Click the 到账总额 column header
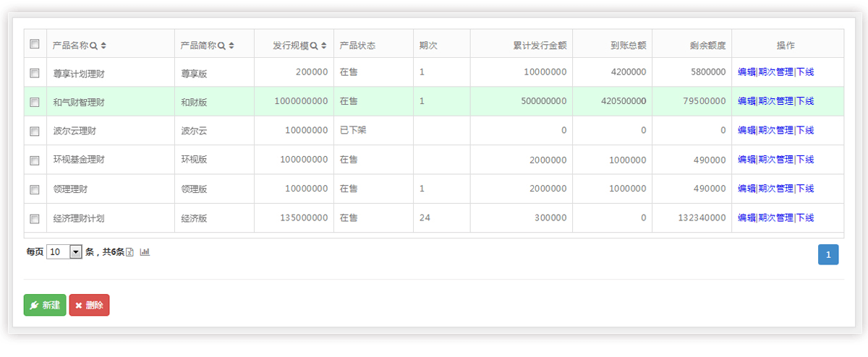868x357 pixels. point(613,45)
